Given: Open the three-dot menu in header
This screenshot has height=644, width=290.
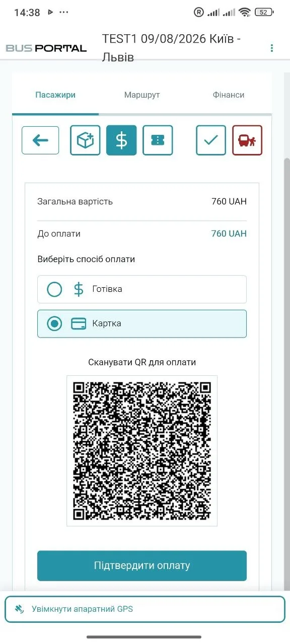Looking at the screenshot, I should pos(272,48).
